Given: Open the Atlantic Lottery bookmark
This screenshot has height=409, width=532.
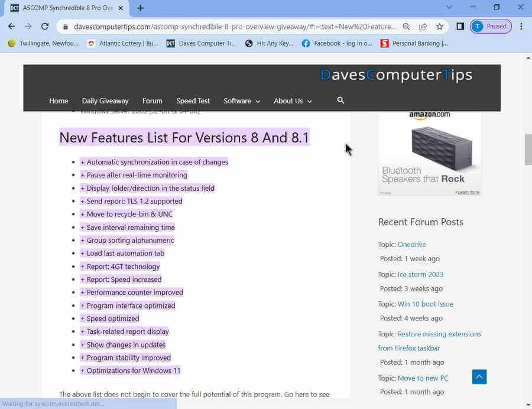Looking at the screenshot, I should tap(123, 43).
